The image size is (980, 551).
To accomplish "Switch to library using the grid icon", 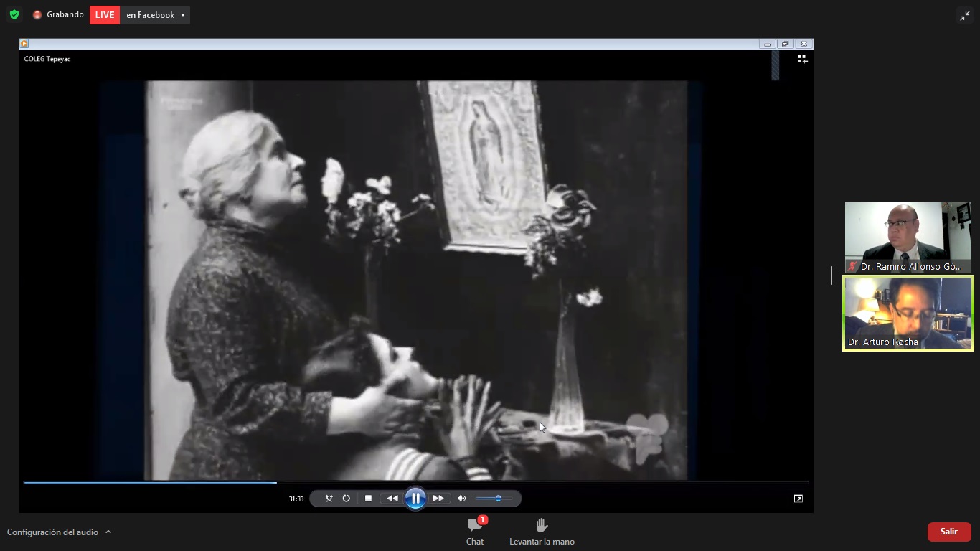I will pyautogui.click(x=802, y=59).
